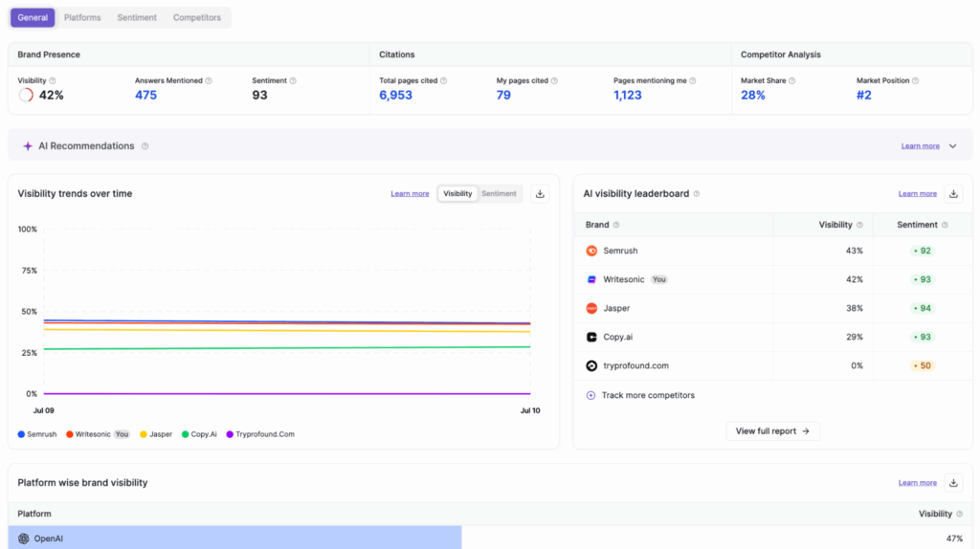Click the Sentiment column info icon in leaderboard

pyautogui.click(x=945, y=225)
